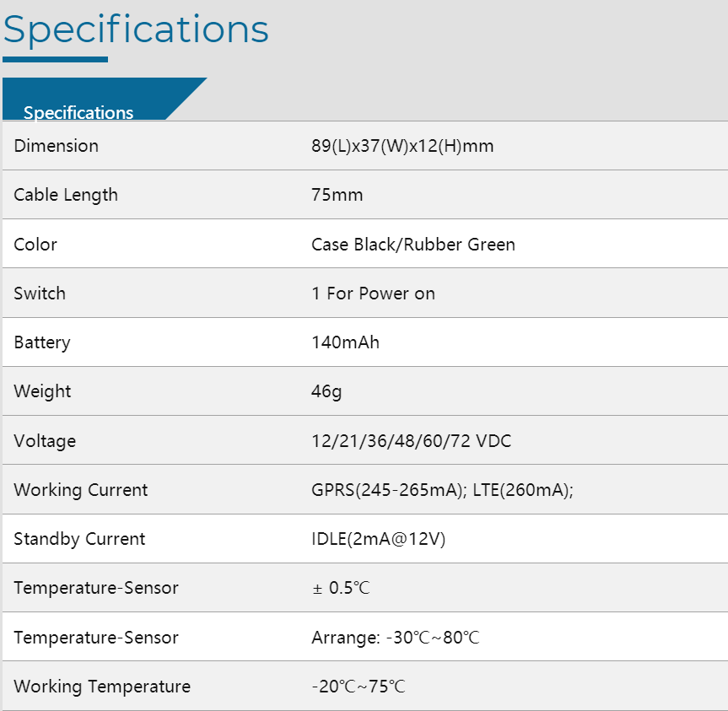This screenshot has width=728, height=711.
Task: Click the 140mAh battery value
Action: coord(345,342)
